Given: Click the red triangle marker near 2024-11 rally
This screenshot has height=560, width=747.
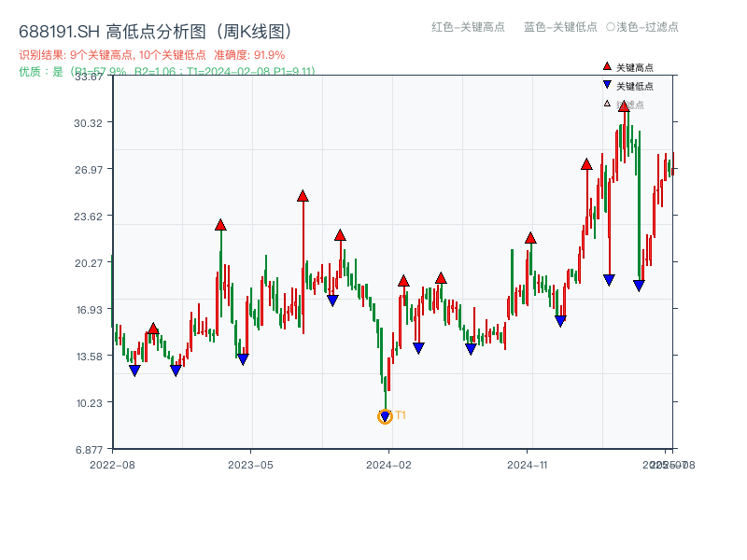Looking at the screenshot, I should pos(529,237).
